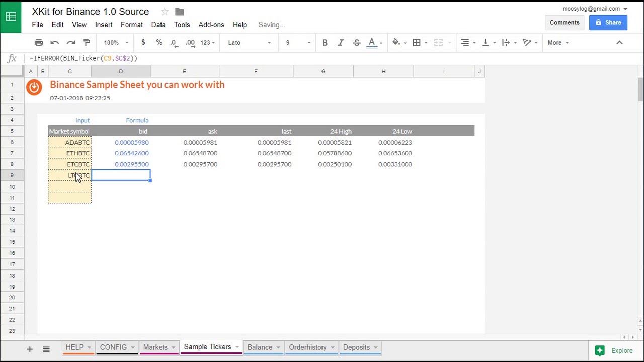Open the View menu
The height and width of the screenshot is (362, 644).
(79, 25)
